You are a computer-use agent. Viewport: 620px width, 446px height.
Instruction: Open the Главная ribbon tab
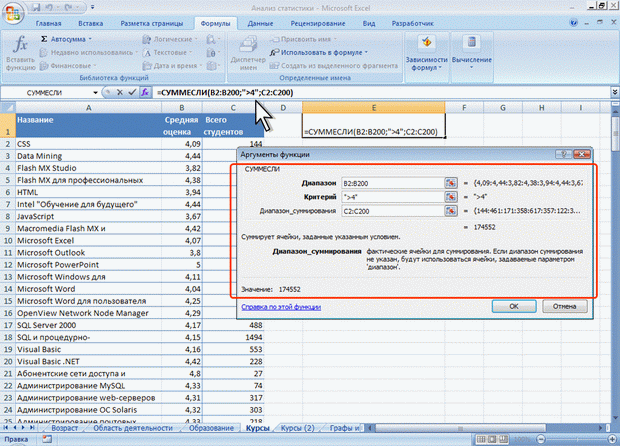tap(49, 23)
